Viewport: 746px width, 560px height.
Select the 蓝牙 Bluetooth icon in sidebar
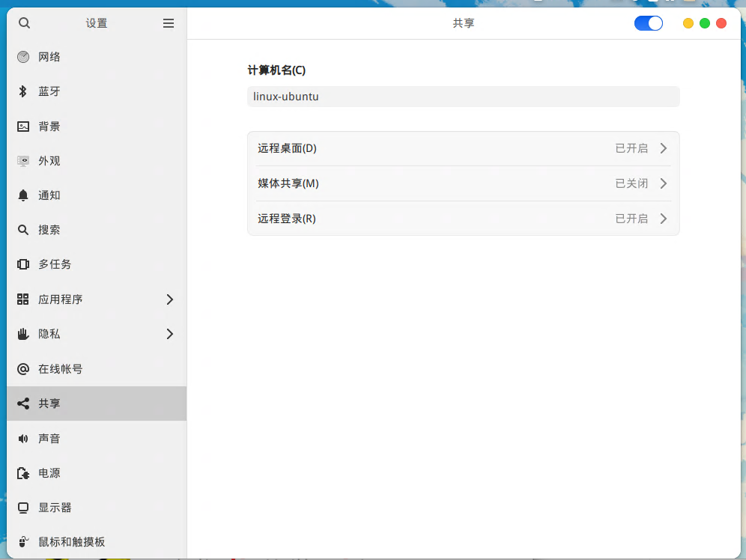(22, 91)
